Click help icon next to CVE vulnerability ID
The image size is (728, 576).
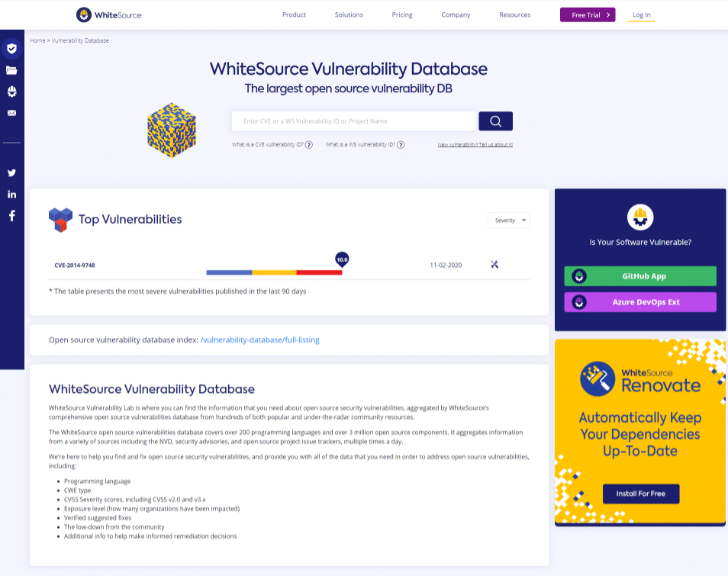pos(309,145)
